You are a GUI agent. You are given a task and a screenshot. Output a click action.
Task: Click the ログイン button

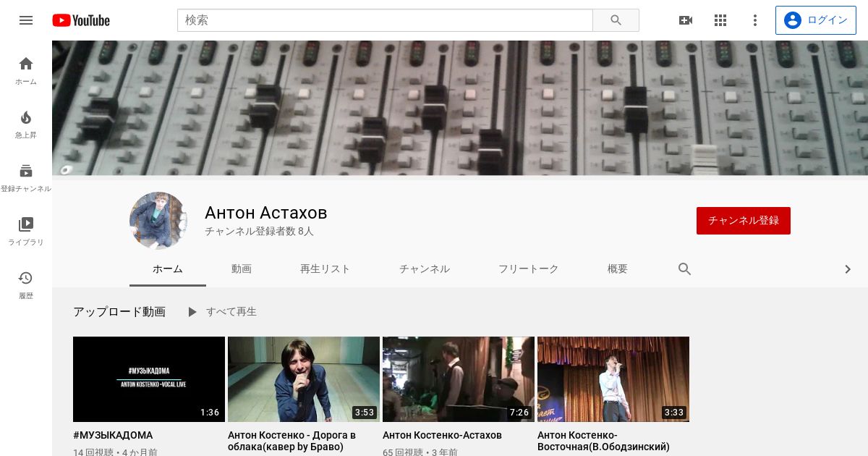pos(816,20)
